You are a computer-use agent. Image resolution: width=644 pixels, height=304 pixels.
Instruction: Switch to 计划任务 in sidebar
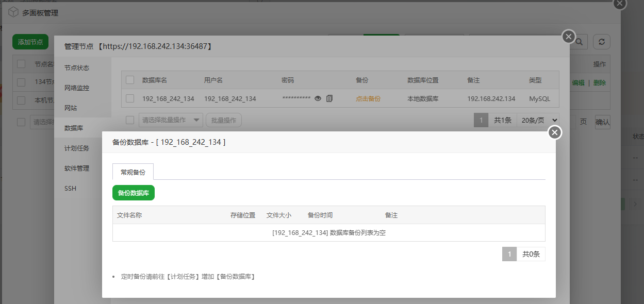tap(77, 148)
